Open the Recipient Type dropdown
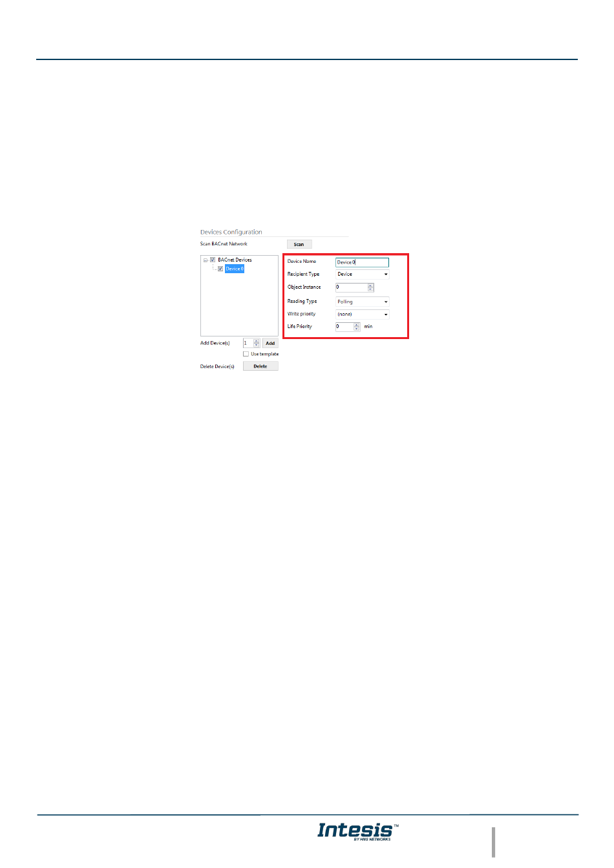 click(362, 274)
